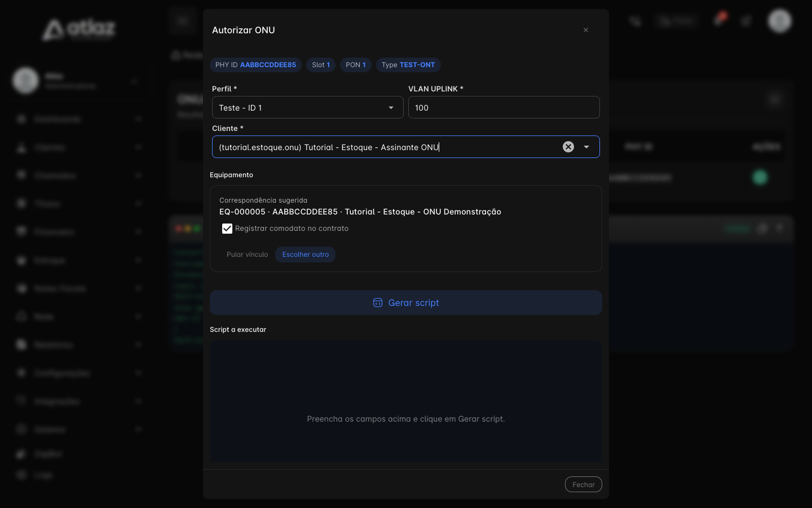Click the empty Script a executar area
This screenshot has height=508, width=812.
(x=406, y=402)
